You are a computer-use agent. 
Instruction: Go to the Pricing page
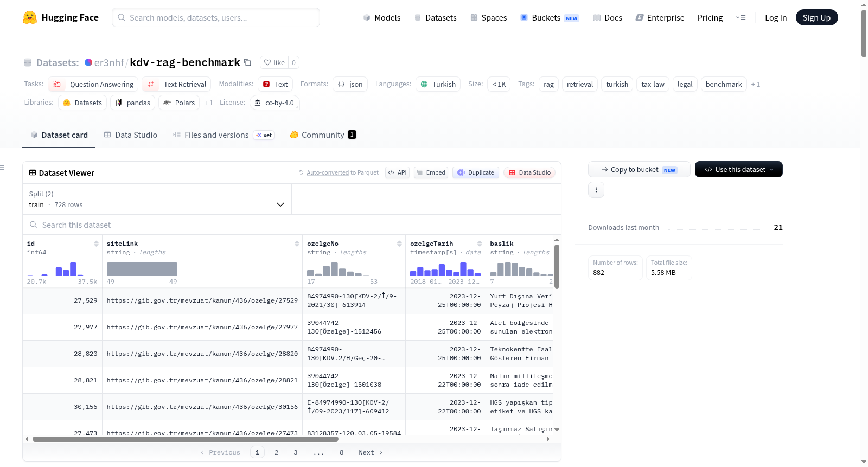click(710, 17)
